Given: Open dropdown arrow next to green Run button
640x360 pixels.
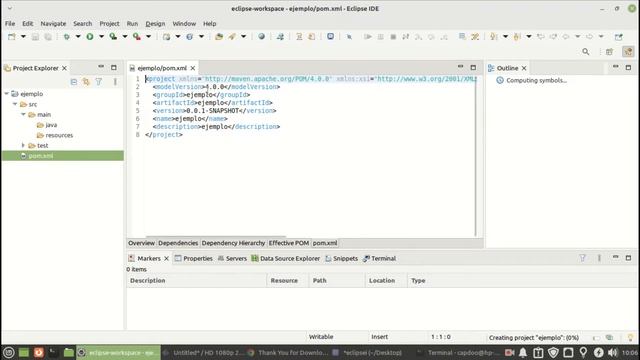Looking at the screenshot, I should [101, 37].
